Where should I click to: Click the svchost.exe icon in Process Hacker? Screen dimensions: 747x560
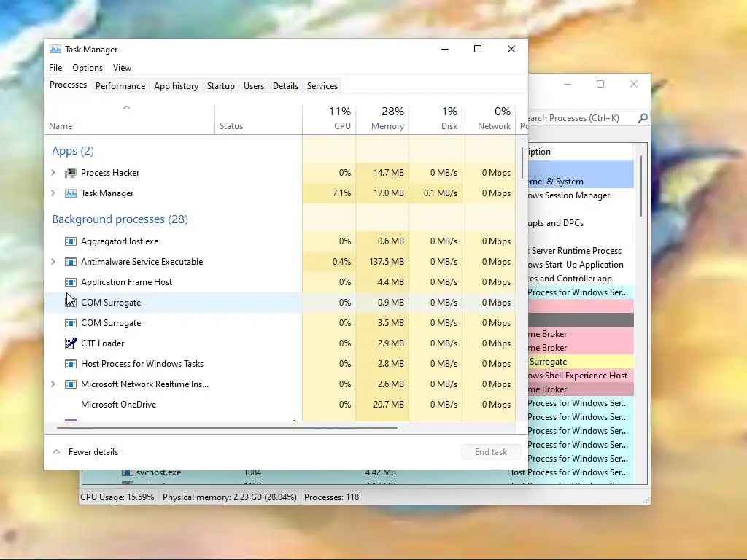[127, 472]
